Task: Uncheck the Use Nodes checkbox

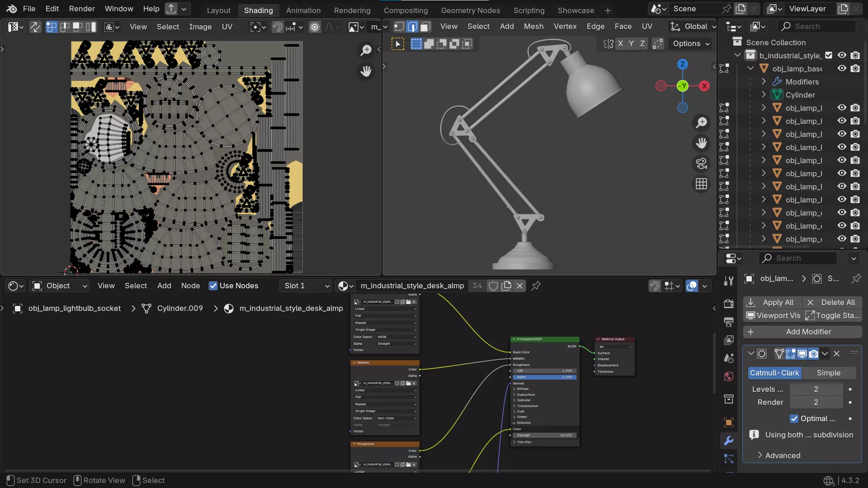Action: pyautogui.click(x=213, y=286)
